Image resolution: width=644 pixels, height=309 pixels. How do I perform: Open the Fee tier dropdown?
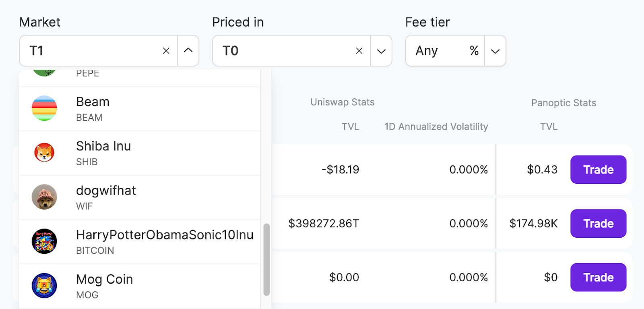(x=495, y=51)
